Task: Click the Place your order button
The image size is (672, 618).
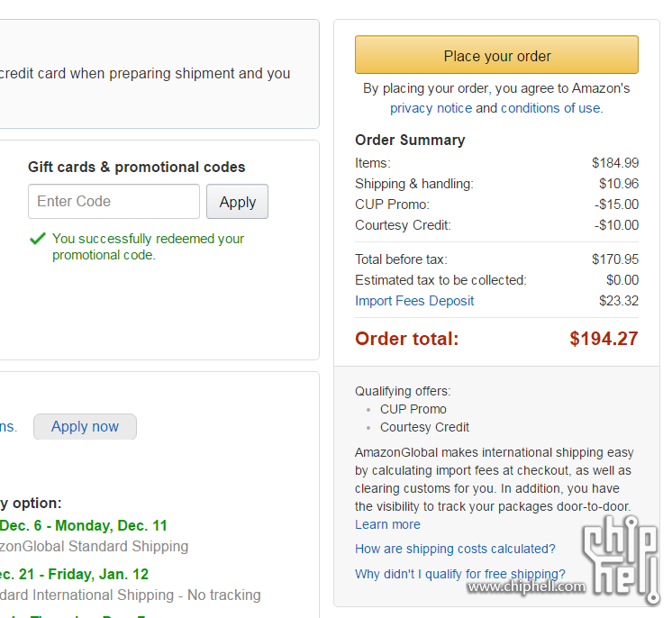Action: point(496,55)
